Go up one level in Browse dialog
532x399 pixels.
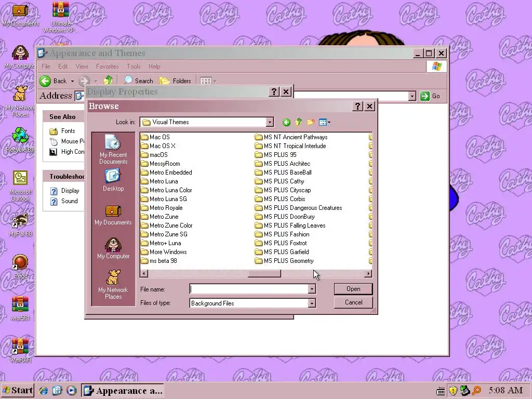tap(299, 122)
